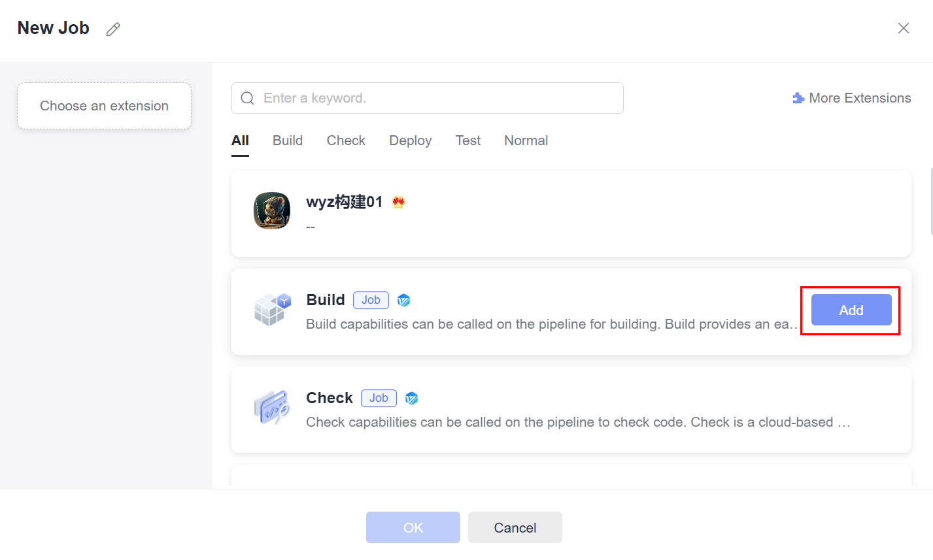This screenshot has height=560, width=933.
Task: Close the New Job dialog
Action: point(903,28)
